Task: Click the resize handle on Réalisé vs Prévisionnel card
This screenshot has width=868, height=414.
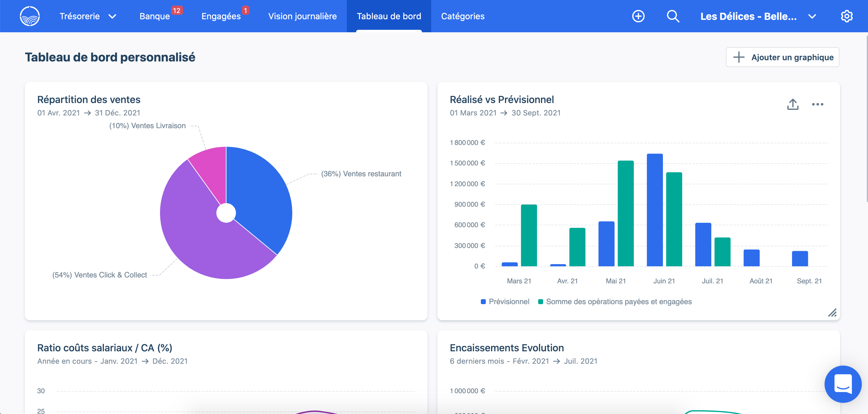Action: tap(832, 313)
